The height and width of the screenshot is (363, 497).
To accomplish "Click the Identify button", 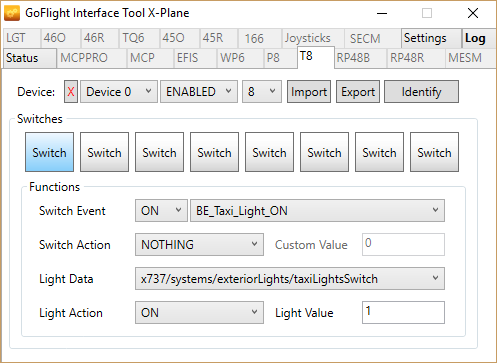I will click(421, 91).
